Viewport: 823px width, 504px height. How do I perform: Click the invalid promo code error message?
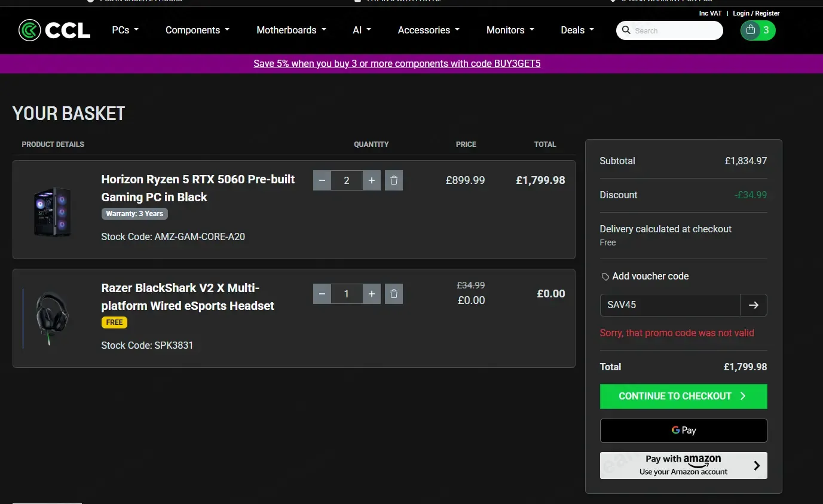[x=677, y=333]
